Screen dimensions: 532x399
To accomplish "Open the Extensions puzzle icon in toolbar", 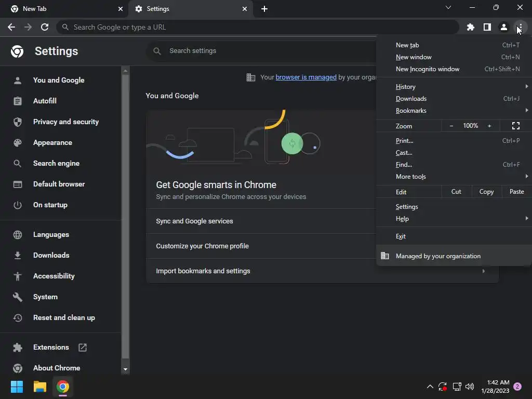I will (x=470, y=27).
